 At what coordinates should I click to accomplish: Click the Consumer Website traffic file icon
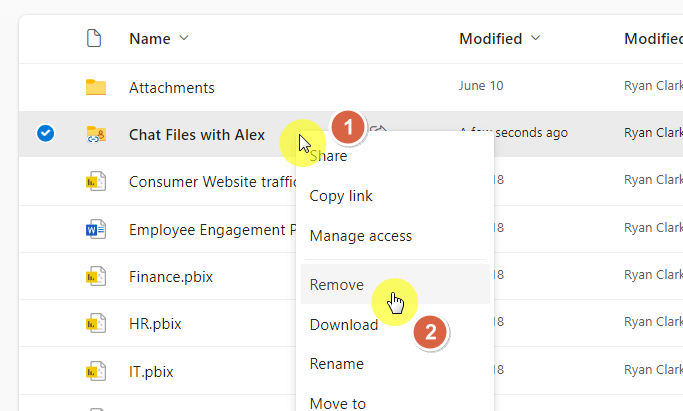point(96,181)
